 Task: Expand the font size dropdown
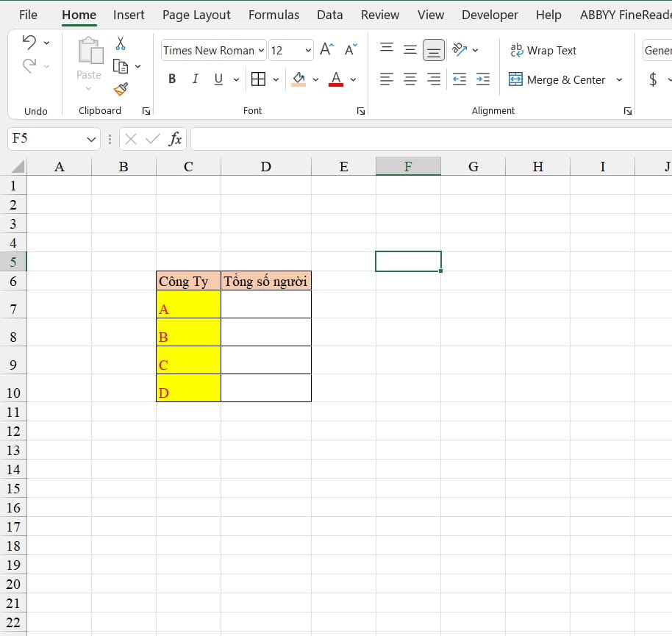[x=307, y=51]
